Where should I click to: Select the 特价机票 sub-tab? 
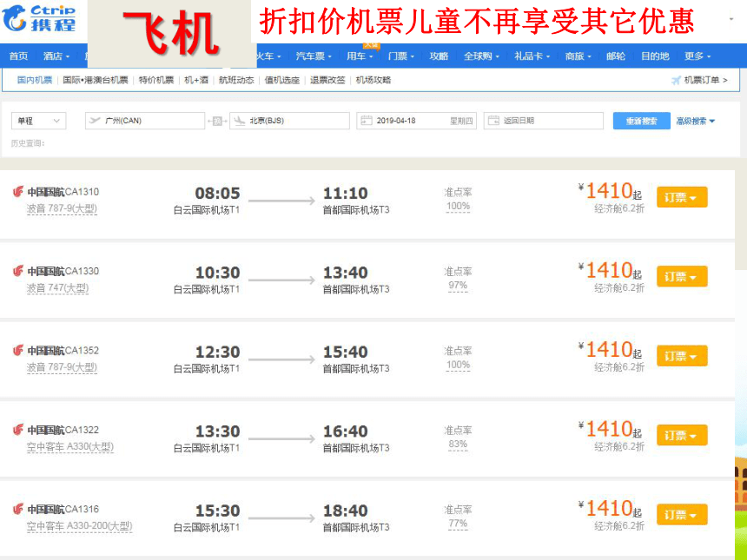click(x=156, y=80)
